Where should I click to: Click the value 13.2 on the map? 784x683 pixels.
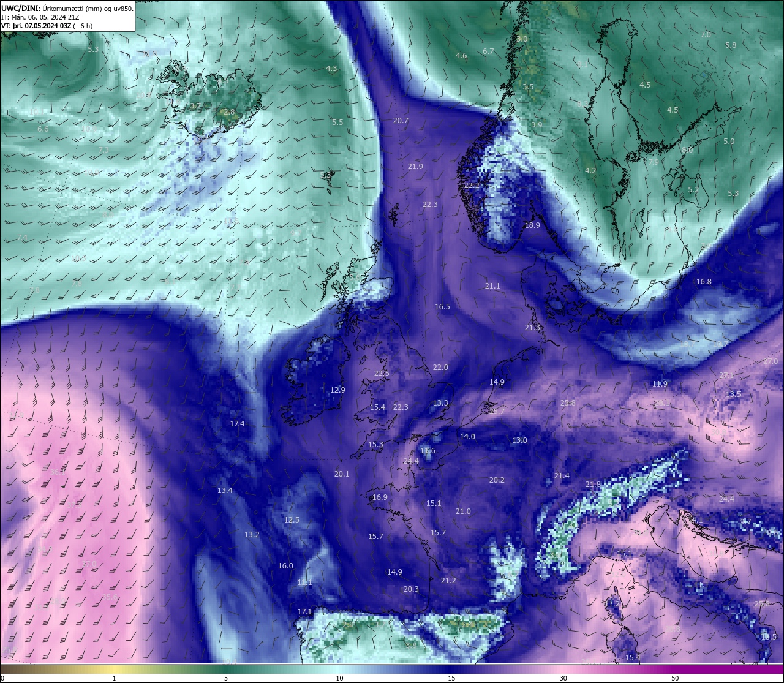pos(252,535)
